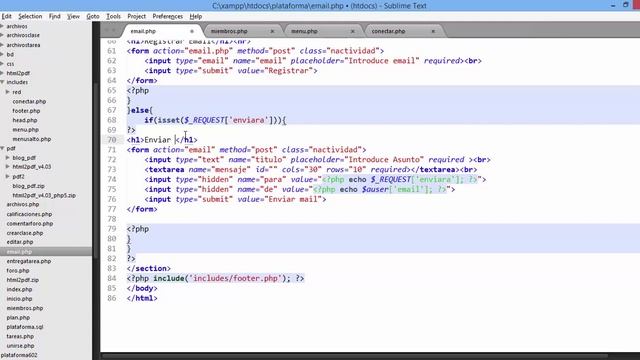
Task: Select the plataforma602 folder
Action: click(19, 355)
